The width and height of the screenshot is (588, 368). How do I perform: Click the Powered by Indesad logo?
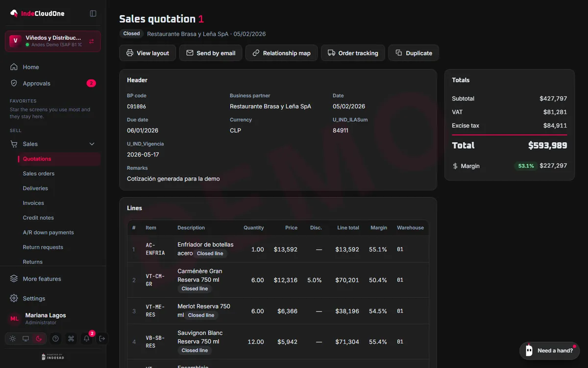[53, 357]
